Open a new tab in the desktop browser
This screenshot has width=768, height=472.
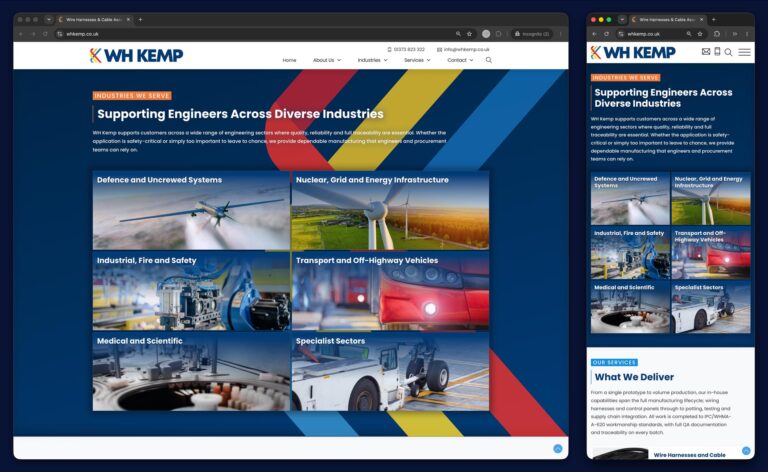click(140, 20)
